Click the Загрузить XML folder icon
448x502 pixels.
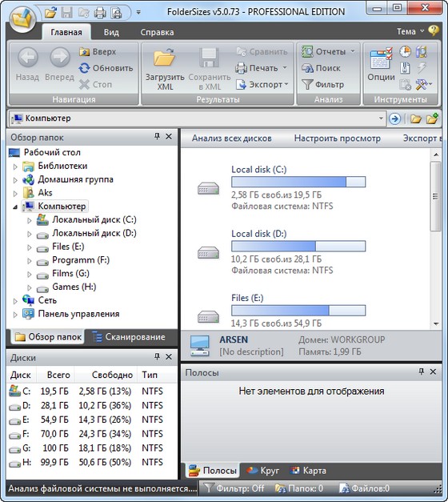pos(165,58)
